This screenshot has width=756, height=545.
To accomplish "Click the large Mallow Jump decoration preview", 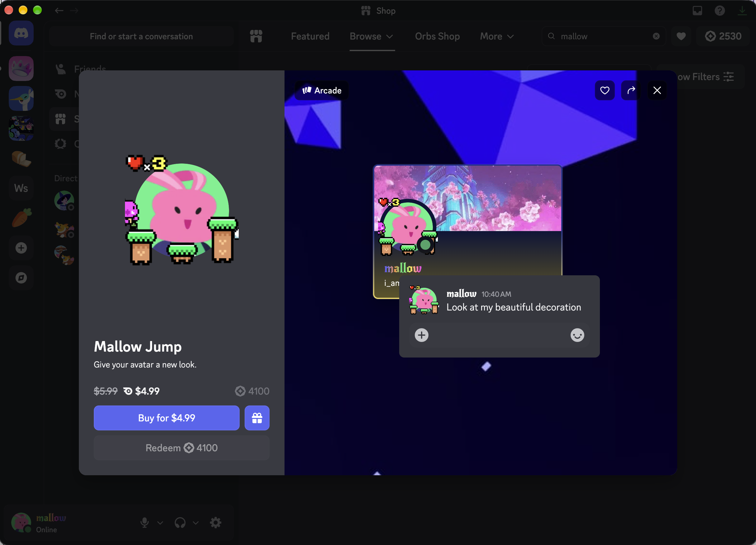I will [x=181, y=210].
